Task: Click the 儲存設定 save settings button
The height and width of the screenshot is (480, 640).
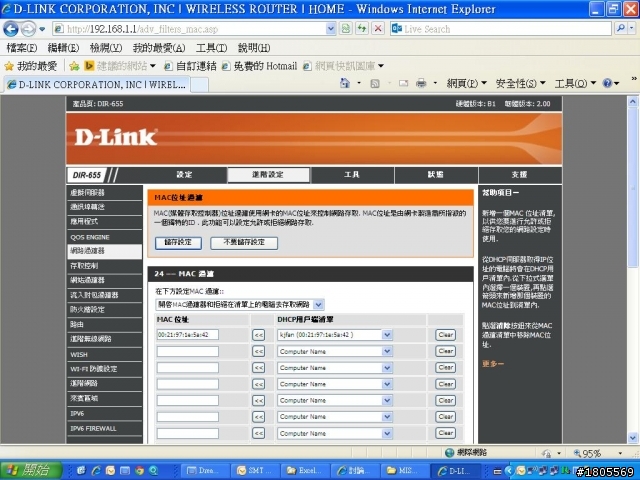Action: coord(178,243)
